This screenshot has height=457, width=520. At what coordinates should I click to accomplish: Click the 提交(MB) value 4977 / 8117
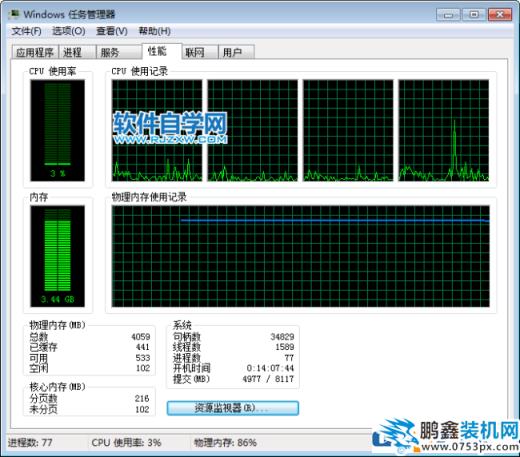[x=268, y=379]
